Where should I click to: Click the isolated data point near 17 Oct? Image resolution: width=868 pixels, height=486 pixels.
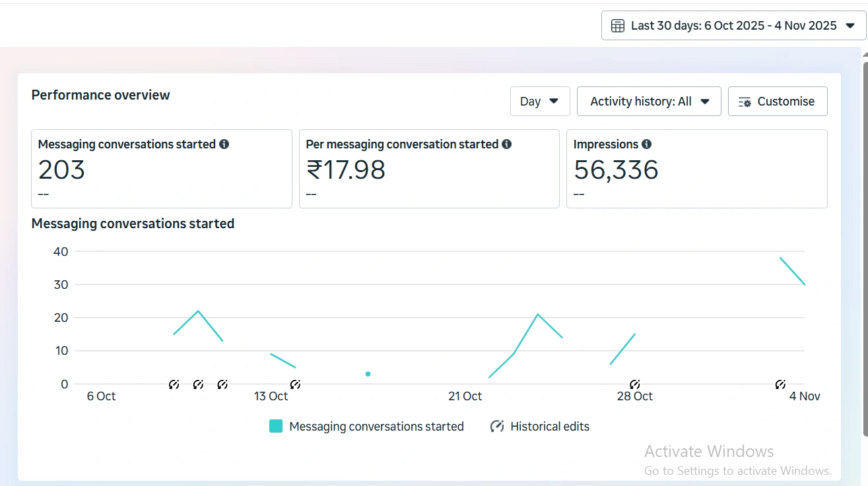coord(368,373)
